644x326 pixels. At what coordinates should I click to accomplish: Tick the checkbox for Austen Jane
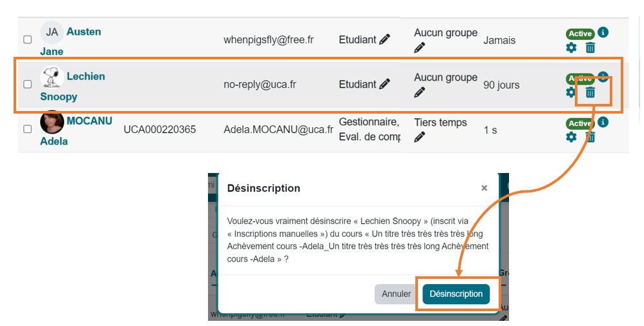pos(28,39)
